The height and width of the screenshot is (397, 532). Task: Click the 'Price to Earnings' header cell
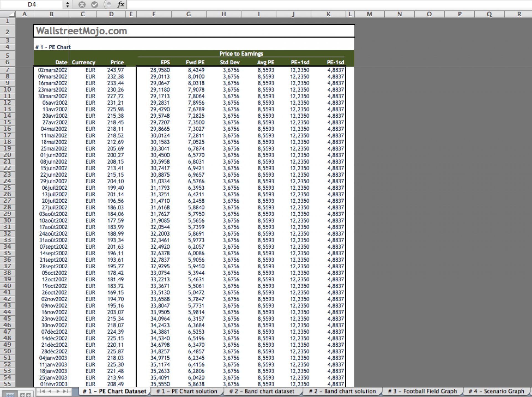[x=241, y=54]
